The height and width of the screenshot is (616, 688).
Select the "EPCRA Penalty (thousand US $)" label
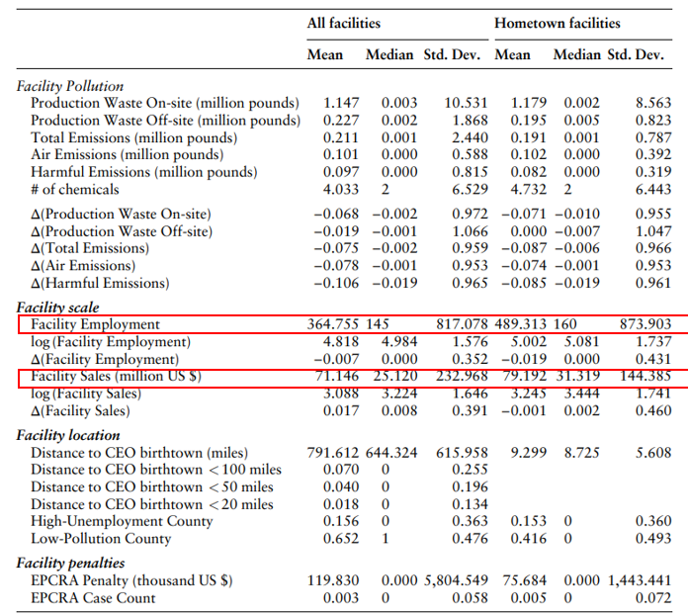pos(133,580)
